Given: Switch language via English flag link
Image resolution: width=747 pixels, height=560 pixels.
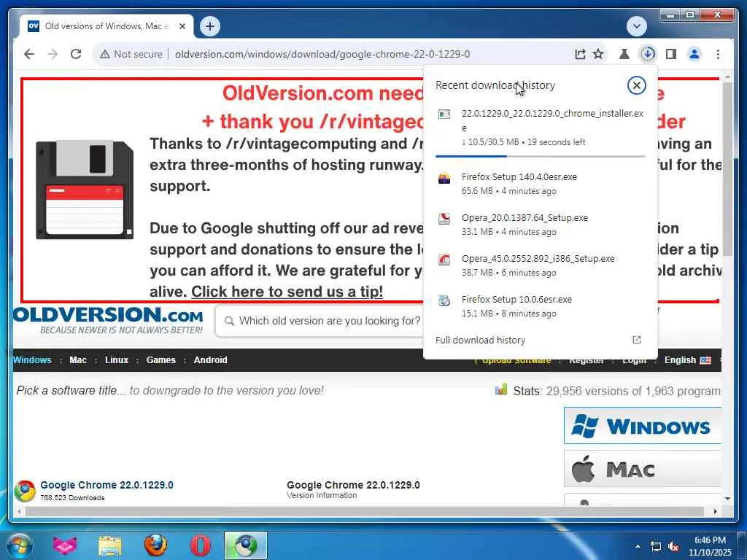Looking at the screenshot, I should point(687,360).
